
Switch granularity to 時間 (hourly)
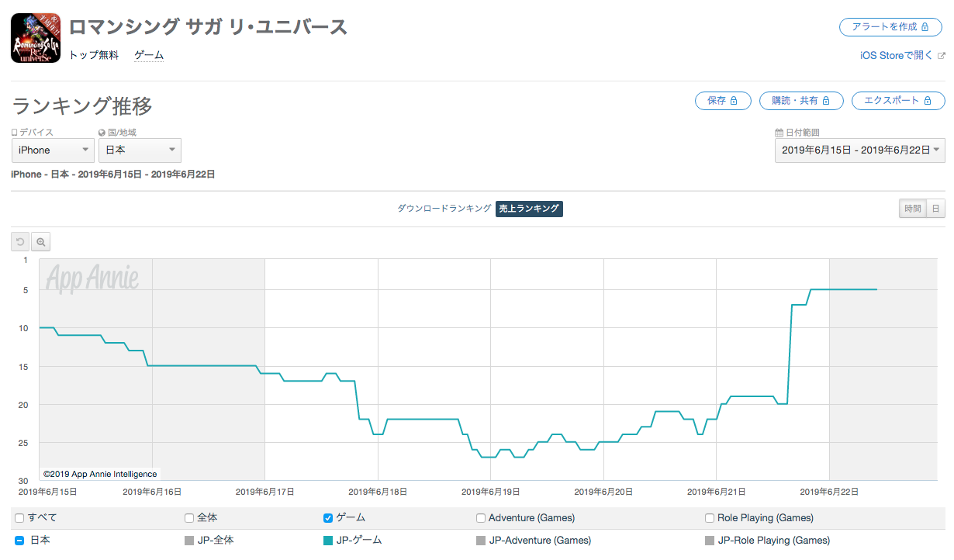[x=913, y=209]
